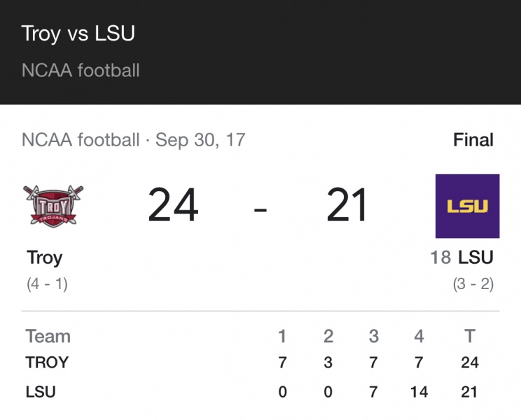This screenshot has width=521, height=420.
Task: Select the Sep 30, 17 game date text
Action: [x=200, y=140]
